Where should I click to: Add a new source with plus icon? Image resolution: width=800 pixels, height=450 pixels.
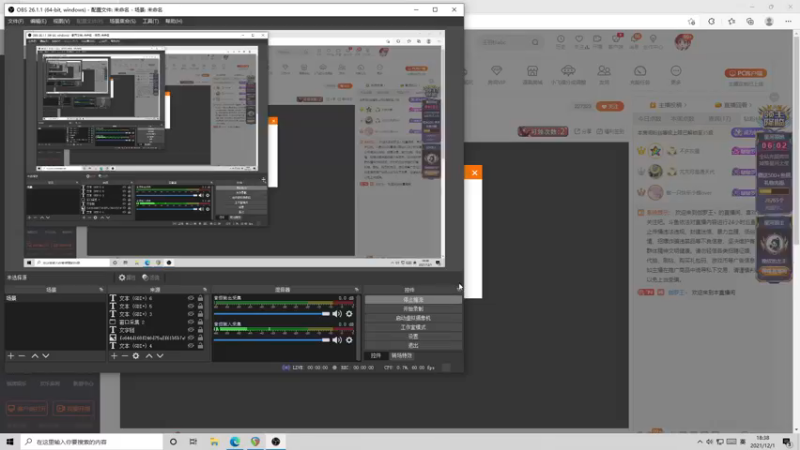114,356
